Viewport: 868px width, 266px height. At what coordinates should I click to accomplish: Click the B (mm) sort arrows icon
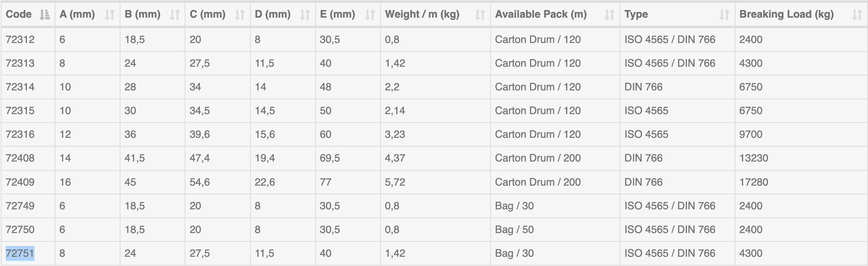(x=175, y=15)
